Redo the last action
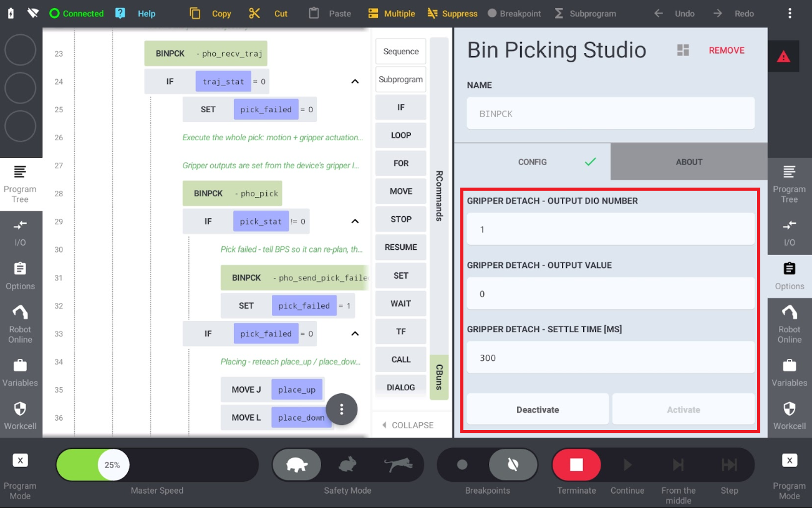Screen dimensions: 812x508 pos(733,13)
